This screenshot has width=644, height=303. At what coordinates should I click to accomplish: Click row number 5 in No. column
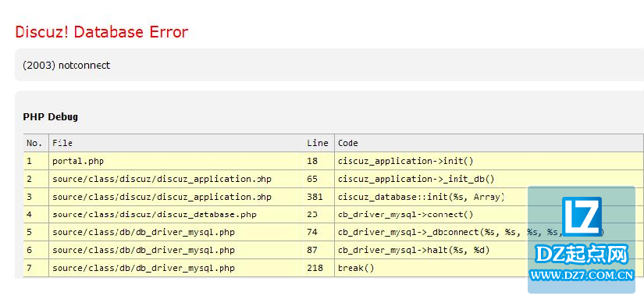(x=36, y=232)
